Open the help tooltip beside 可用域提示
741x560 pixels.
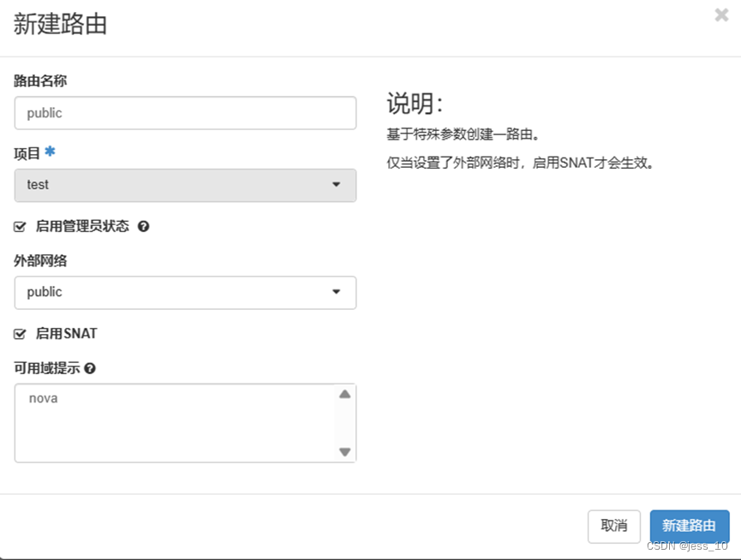[x=91, y=367]
